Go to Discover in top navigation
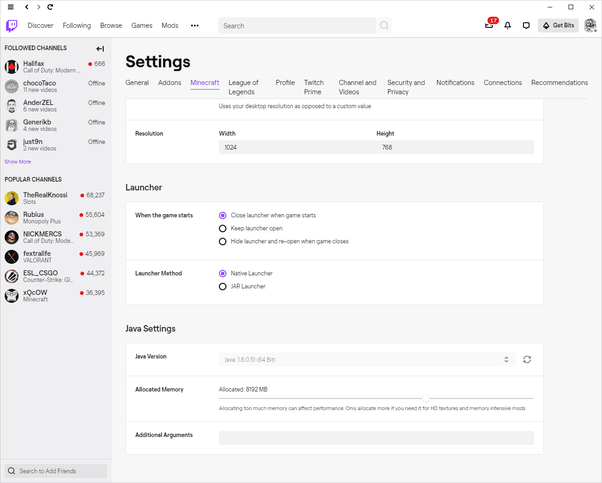Screen dimensions: 602x483 point(40,26)
